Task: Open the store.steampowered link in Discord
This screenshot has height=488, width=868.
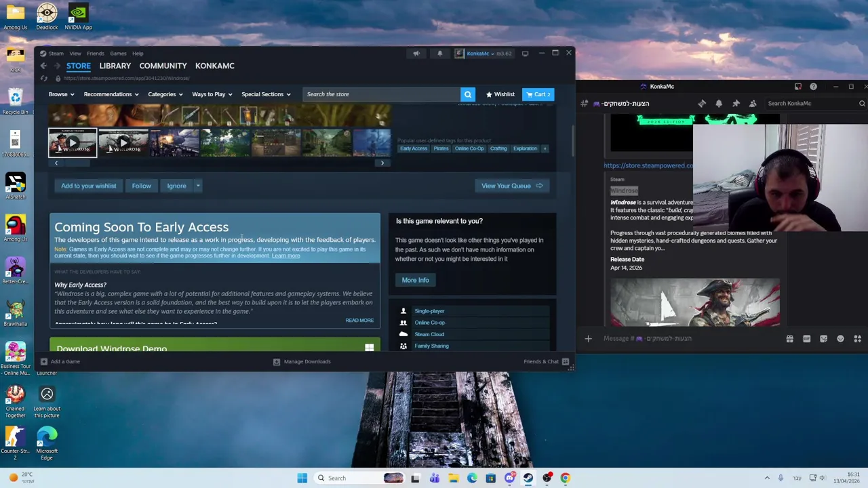Action: pos(648,165)
